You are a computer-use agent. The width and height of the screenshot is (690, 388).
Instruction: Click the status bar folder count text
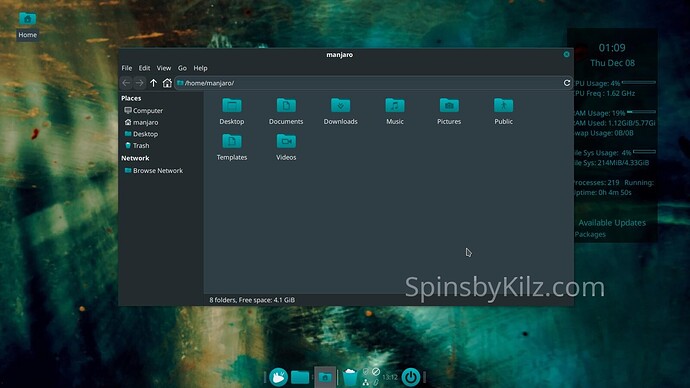(252, 300)
